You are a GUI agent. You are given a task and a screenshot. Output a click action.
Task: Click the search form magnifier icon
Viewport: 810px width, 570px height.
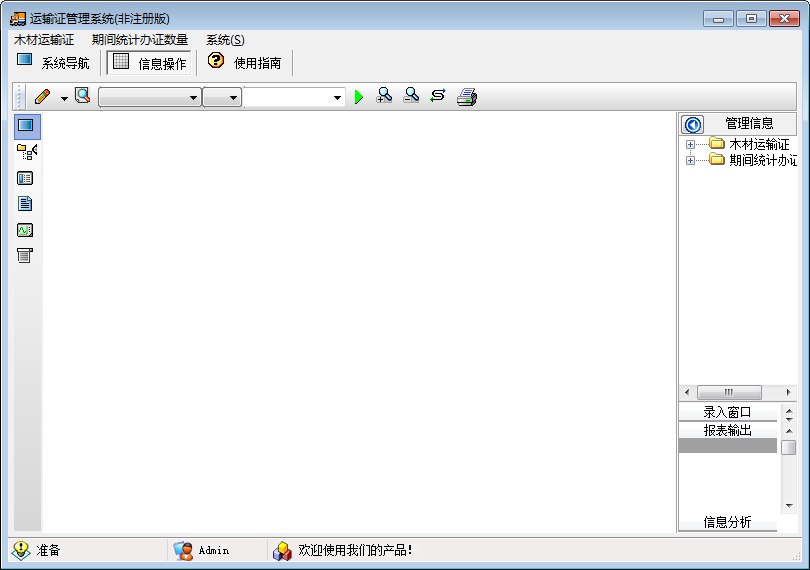point(83,96)
